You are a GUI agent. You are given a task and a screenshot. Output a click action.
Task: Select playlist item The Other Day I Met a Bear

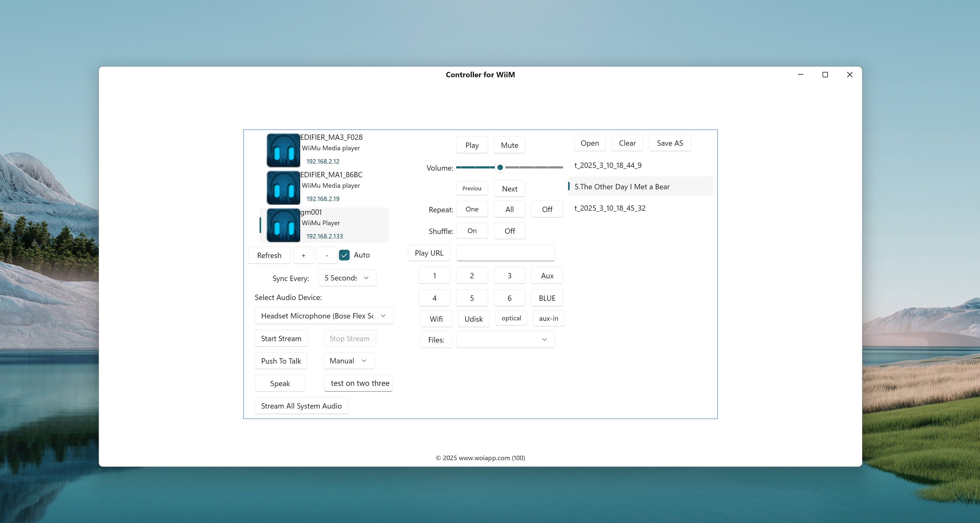622,187
